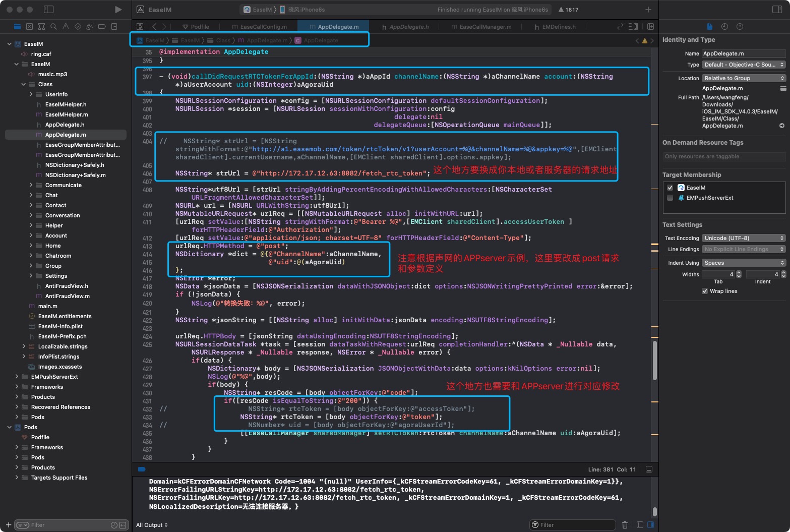Screen dimensions: 790x532
Task: Open the Debug navigator spray icon
Action: tap(90, 27)
